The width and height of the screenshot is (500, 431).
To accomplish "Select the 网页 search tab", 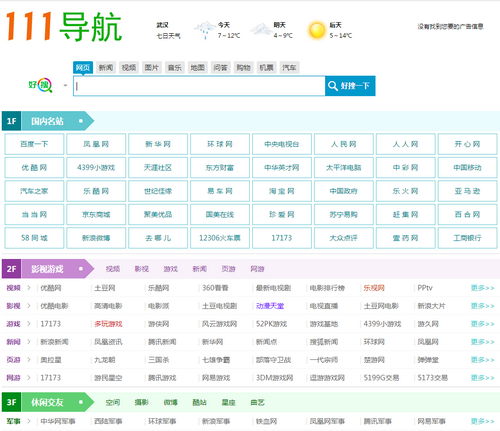I will click(83, 68).
